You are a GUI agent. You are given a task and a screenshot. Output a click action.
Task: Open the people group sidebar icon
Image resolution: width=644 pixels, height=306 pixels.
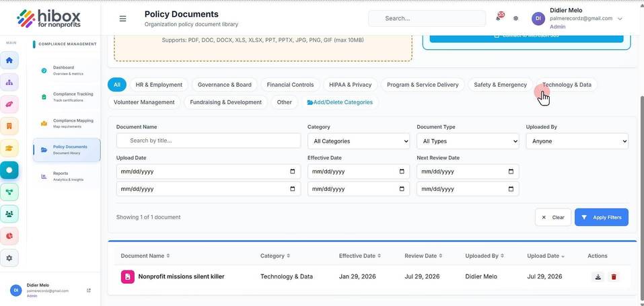[9, 214]
